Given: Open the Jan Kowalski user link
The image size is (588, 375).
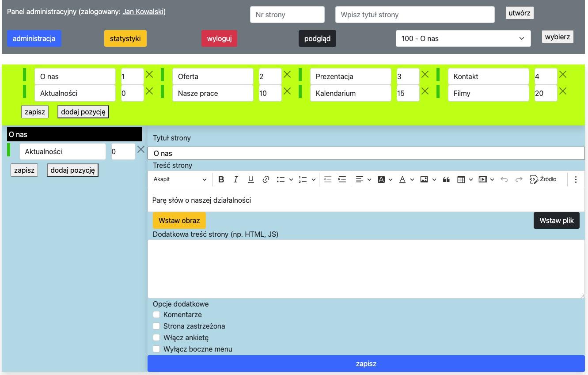Looking at the screenshot, I should (143, 11).
